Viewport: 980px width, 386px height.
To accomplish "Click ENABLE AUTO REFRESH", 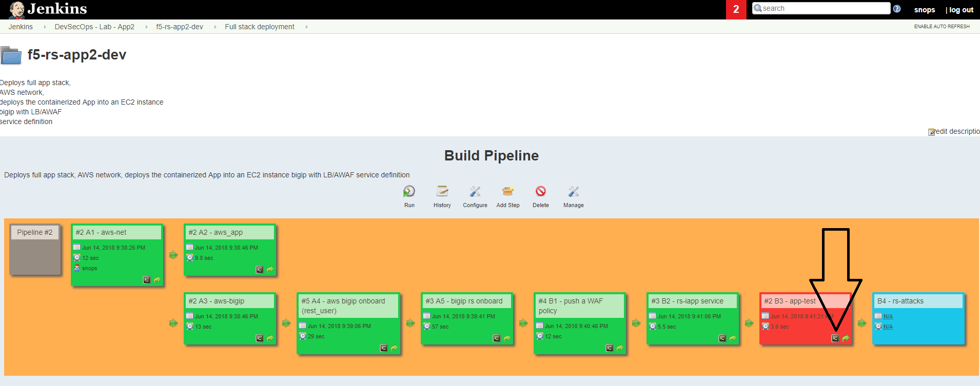I will tap(942, 27).
